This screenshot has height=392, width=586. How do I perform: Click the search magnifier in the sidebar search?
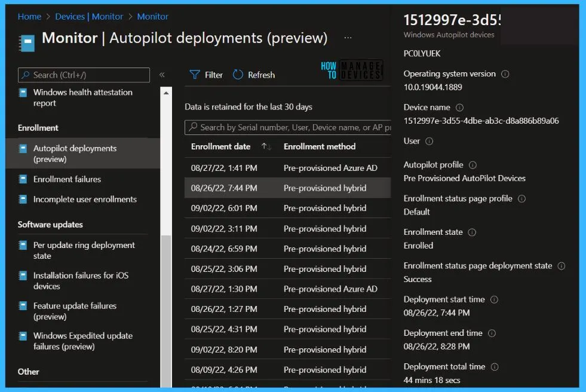(x=26, y=75)
